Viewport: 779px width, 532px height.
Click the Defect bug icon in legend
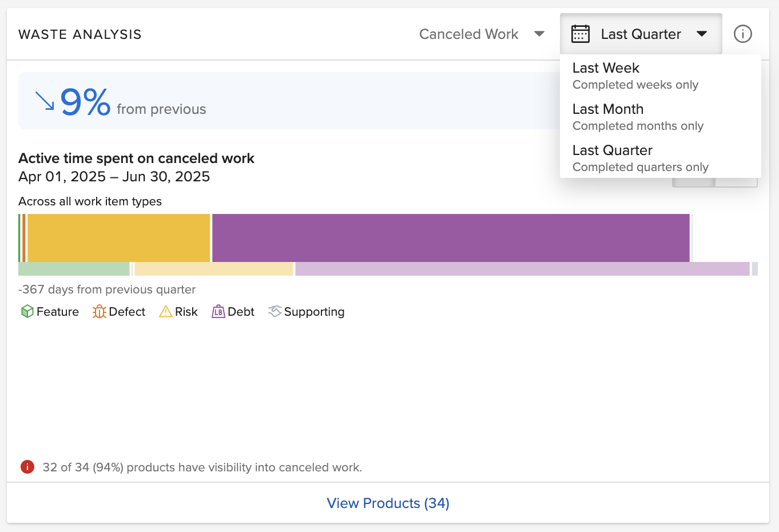click(99, 312)
